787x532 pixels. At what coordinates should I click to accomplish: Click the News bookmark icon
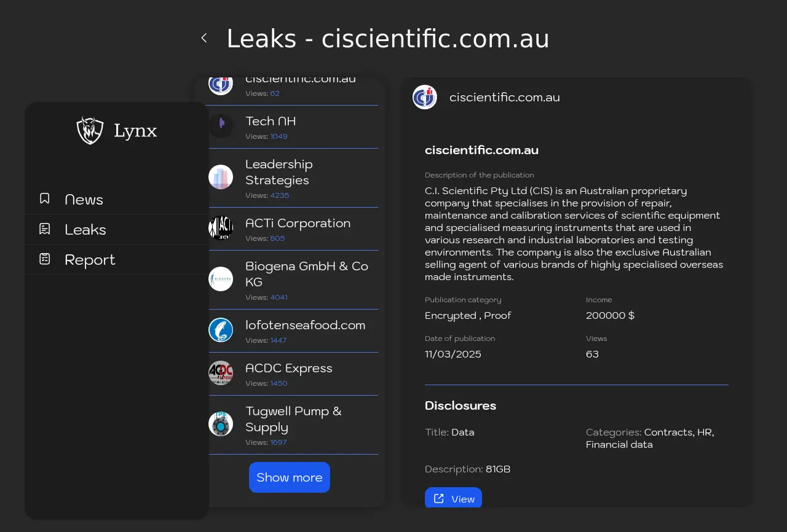[x=45, y=199]
